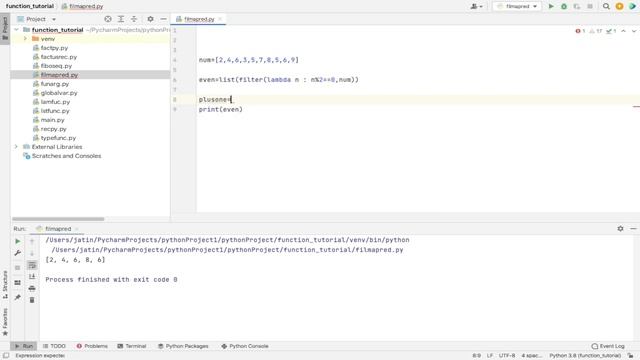Open the Terminal tool window
This screenshot has height=360, width=640.
click(x=132, y=346)
